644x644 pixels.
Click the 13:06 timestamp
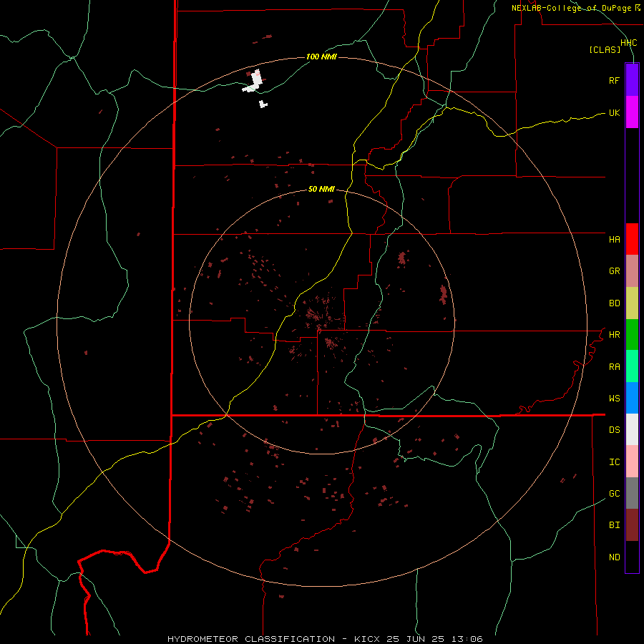[467, 639]
